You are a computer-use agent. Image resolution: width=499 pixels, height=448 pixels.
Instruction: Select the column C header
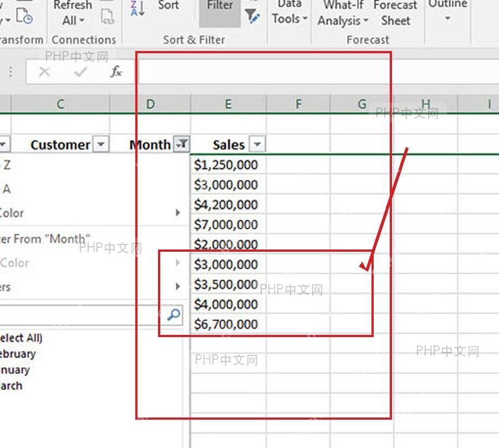[60, 104]
